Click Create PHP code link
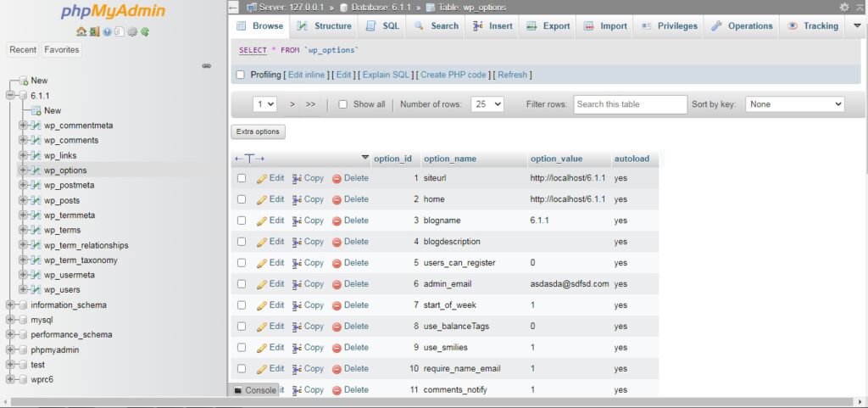 (453, 75)
